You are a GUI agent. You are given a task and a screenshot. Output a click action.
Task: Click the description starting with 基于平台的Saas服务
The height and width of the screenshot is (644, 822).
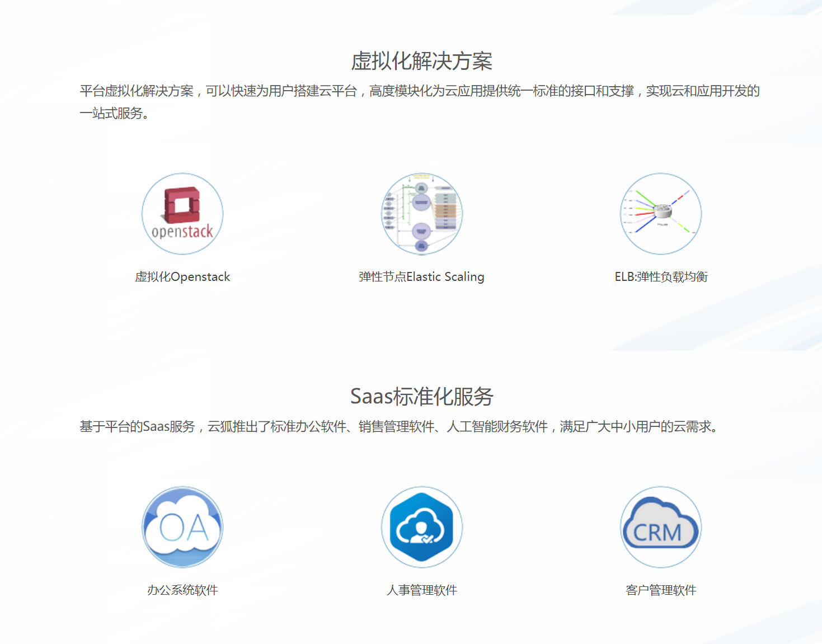click(x=400, y=427)
